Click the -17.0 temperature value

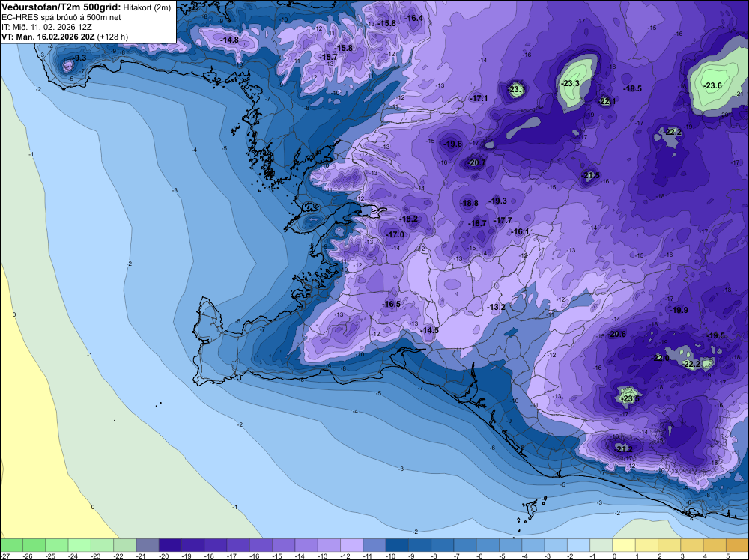395,234
